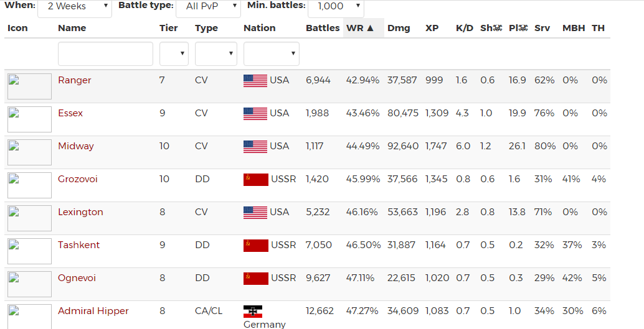
Task: Click the USSR flag in Grozovoi row
Action: coord(255,179)
